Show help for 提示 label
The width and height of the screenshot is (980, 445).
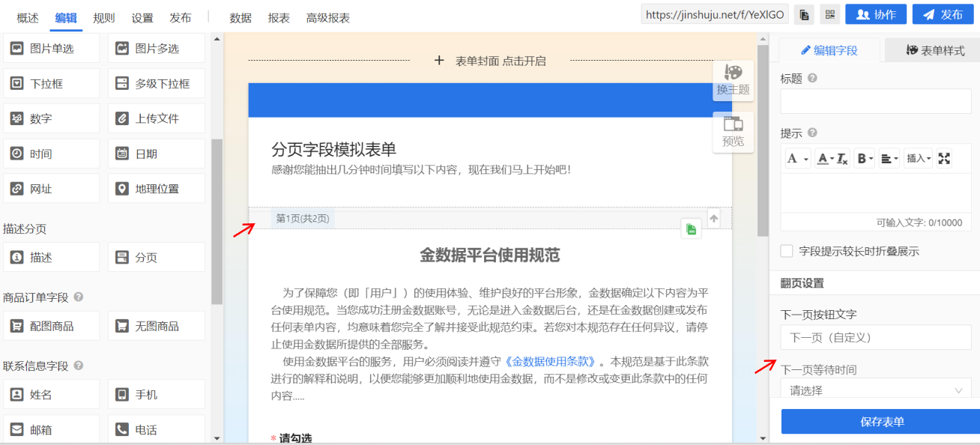tap(812, 133)
